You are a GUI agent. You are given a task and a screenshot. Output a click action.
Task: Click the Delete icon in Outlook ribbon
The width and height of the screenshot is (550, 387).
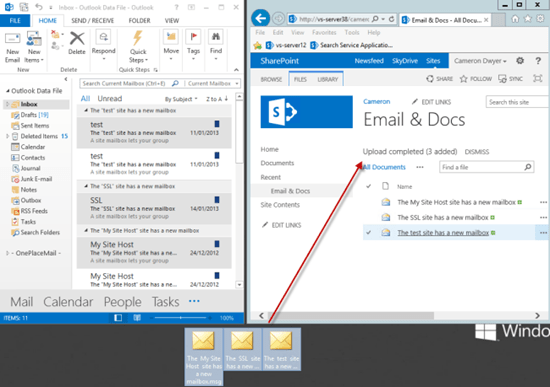[77, 44]
